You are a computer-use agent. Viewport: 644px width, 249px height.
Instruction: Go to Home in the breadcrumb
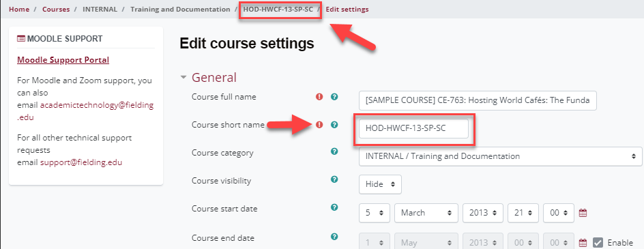coord(19,9)
